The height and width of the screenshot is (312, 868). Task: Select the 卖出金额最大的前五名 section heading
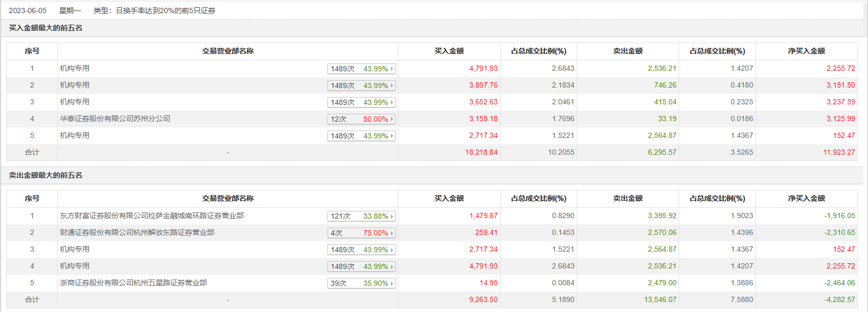tap(46, 175)
